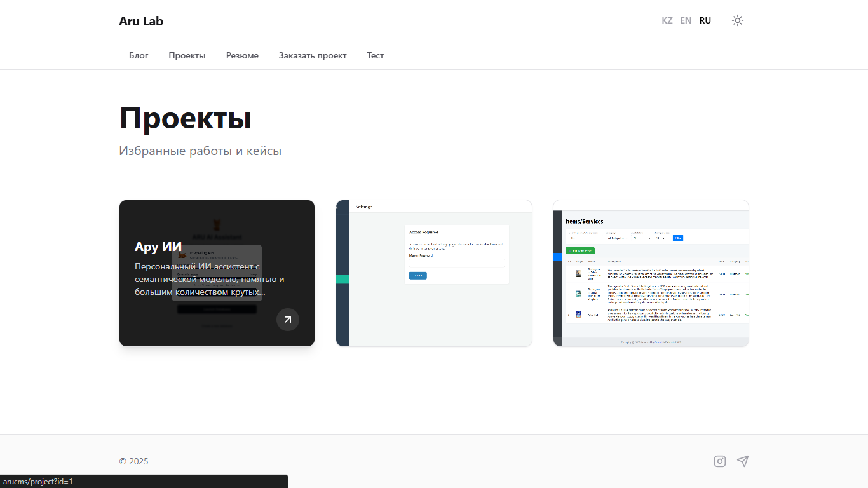868x488 pixels.
Task: Click the Ару ИИ project title
Action: click(158, 247)
